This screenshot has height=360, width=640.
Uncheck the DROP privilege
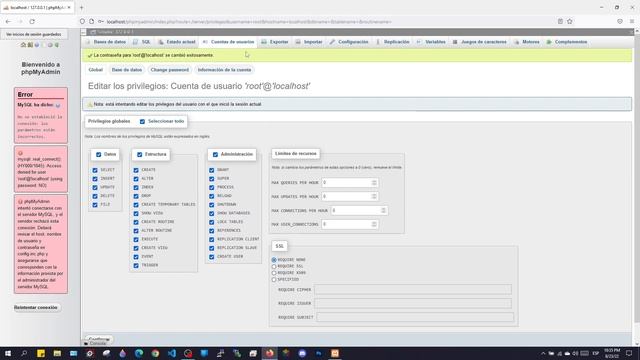click(136, 196)
